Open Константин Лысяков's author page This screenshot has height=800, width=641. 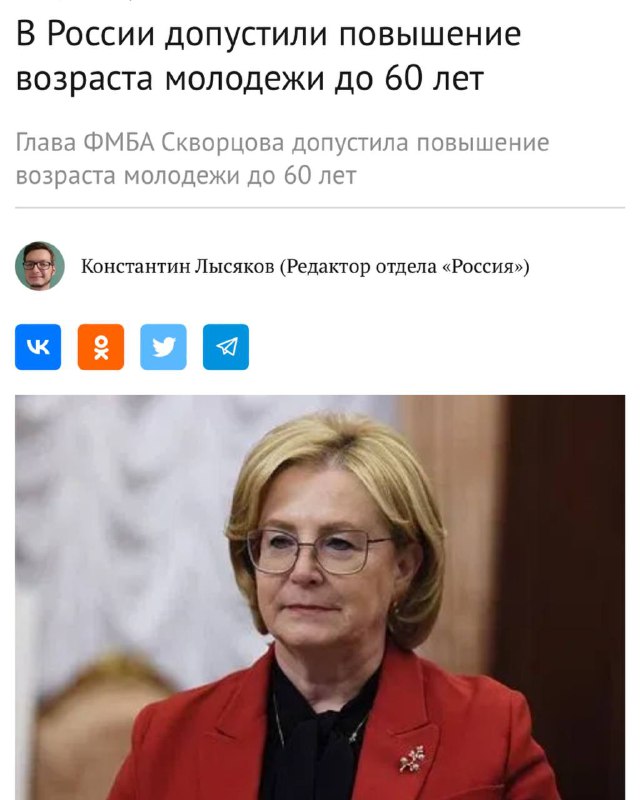pos(177,266)
